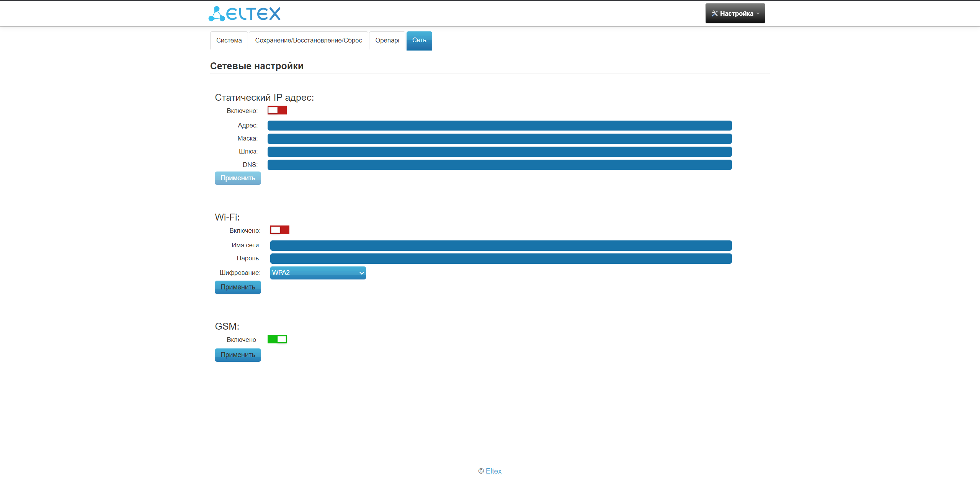The image size is (980, 477).
Task: Open the Eltex footer link
Action: [493, 471]
